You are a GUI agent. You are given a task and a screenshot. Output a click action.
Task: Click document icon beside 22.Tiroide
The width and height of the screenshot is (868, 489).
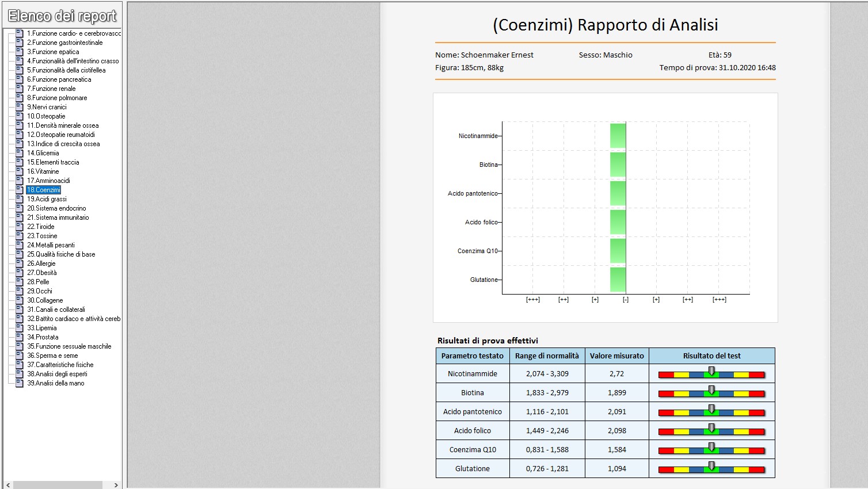tap(20, 227)
